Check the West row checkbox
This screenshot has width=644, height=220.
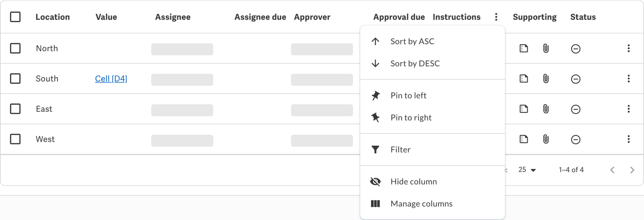click(15, 139)
